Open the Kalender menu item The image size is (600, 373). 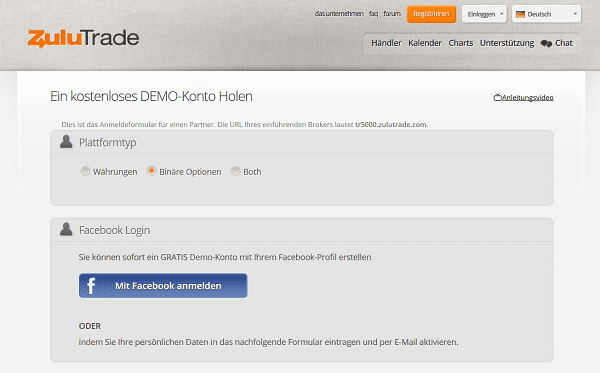pyautogui.click(x=425, y=43)
